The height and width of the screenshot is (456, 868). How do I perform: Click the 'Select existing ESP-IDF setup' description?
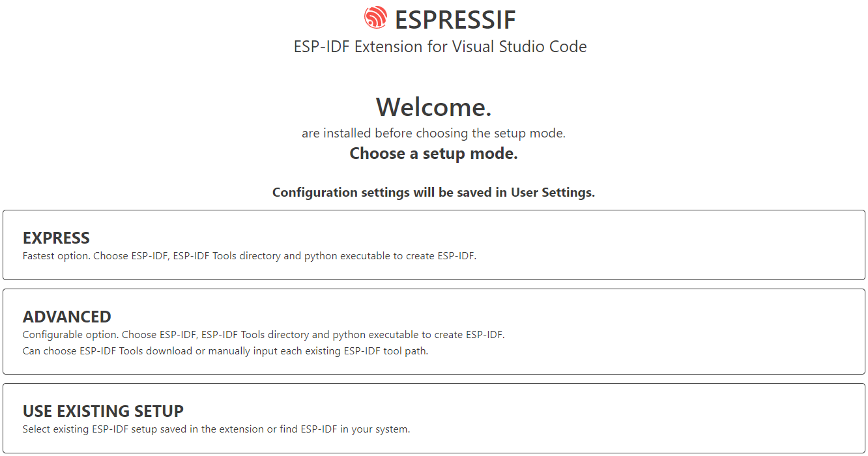coord(216,429)
